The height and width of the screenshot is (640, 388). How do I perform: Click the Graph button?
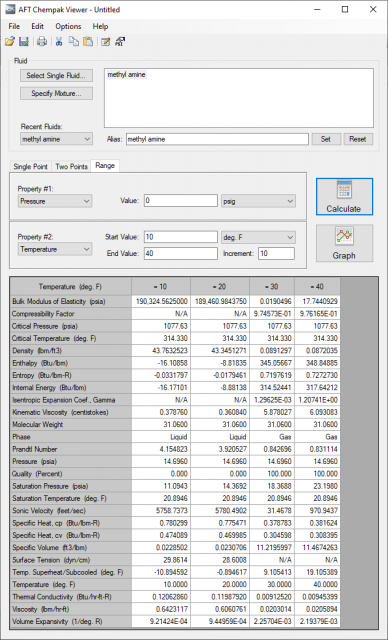[344, 243]
